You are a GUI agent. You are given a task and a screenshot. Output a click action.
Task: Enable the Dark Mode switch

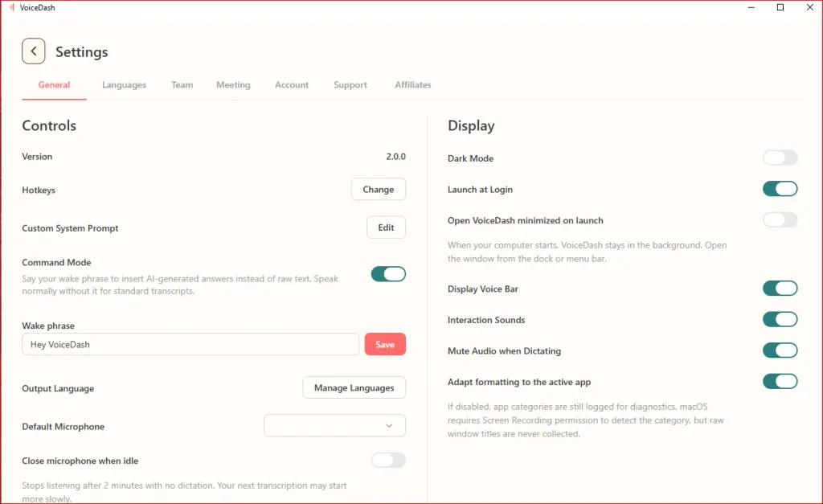pos(780,158)
